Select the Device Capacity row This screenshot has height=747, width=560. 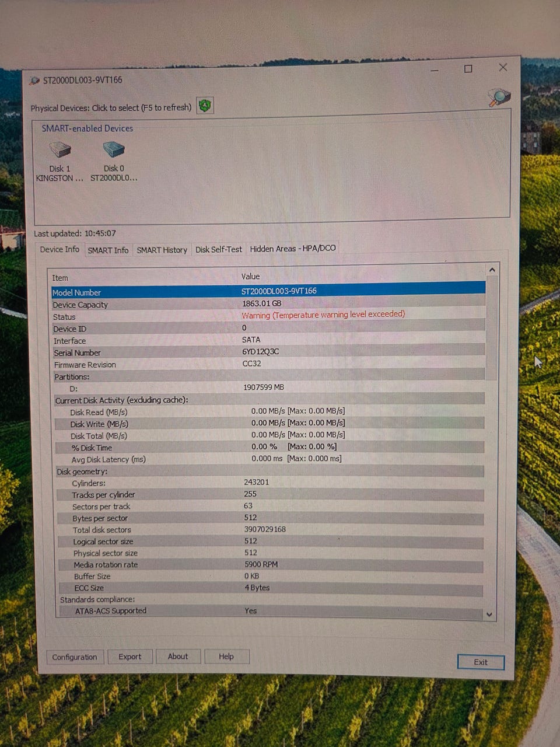[x=268, y=304]
